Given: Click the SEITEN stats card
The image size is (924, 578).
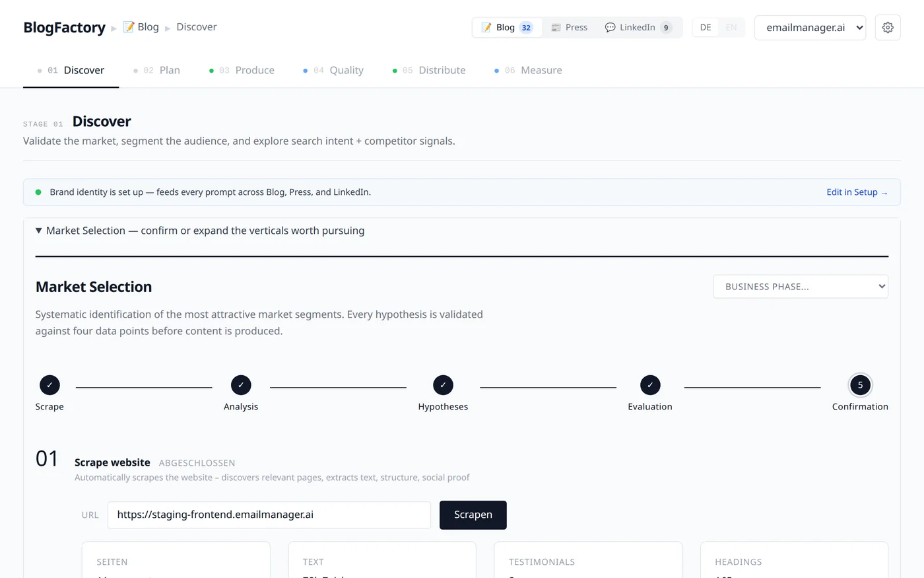Looking at the screenshot, I should click(x=176, y=560).
